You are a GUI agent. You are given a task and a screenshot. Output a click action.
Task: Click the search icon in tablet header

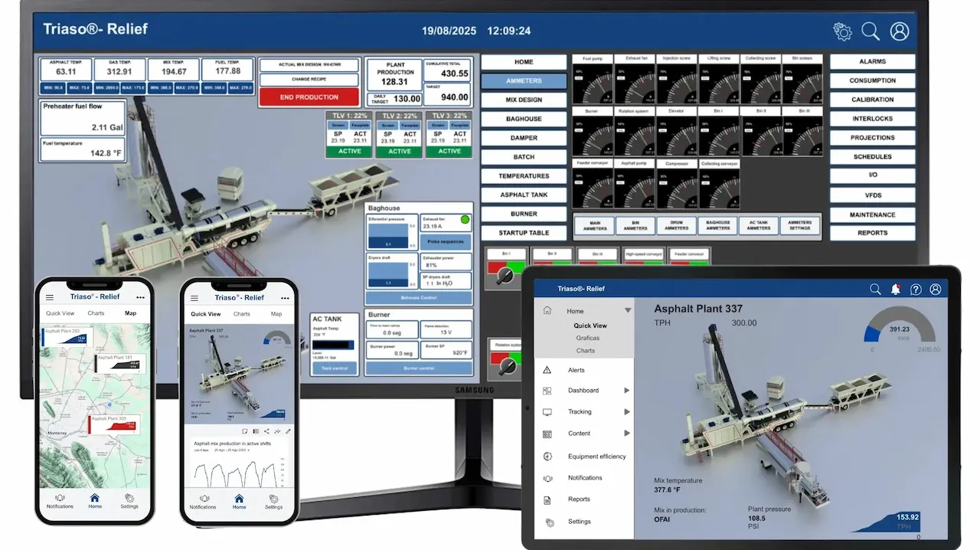[x=875, y=290]
